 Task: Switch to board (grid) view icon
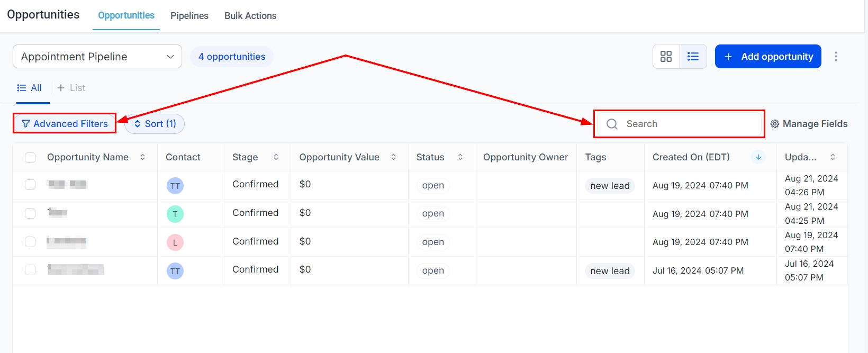666,57
